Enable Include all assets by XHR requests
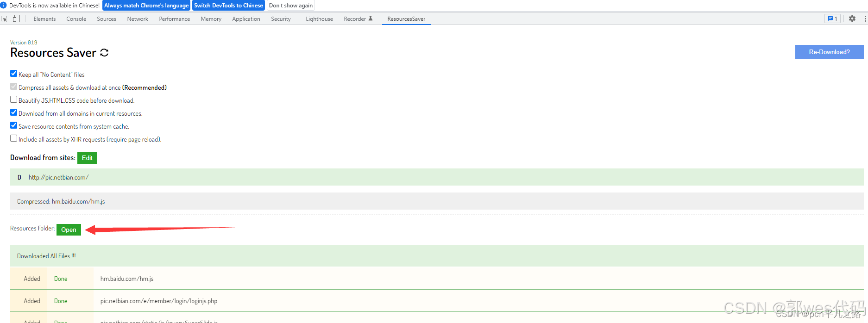 (14, 138)
